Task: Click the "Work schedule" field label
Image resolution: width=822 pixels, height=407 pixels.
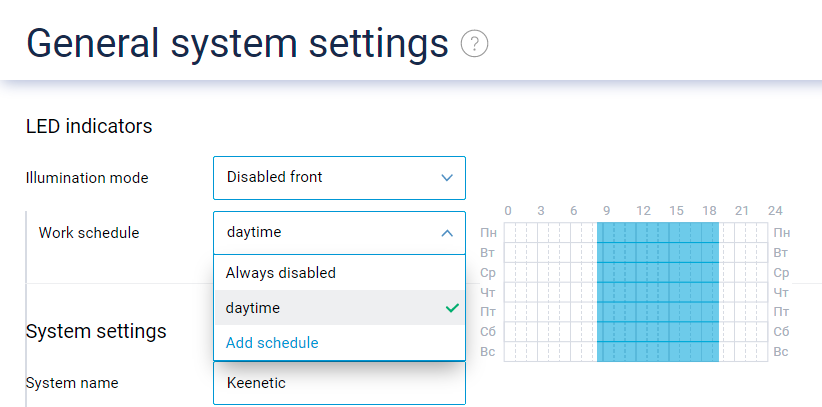Action: pyautogui.click(x=89, y=233)
